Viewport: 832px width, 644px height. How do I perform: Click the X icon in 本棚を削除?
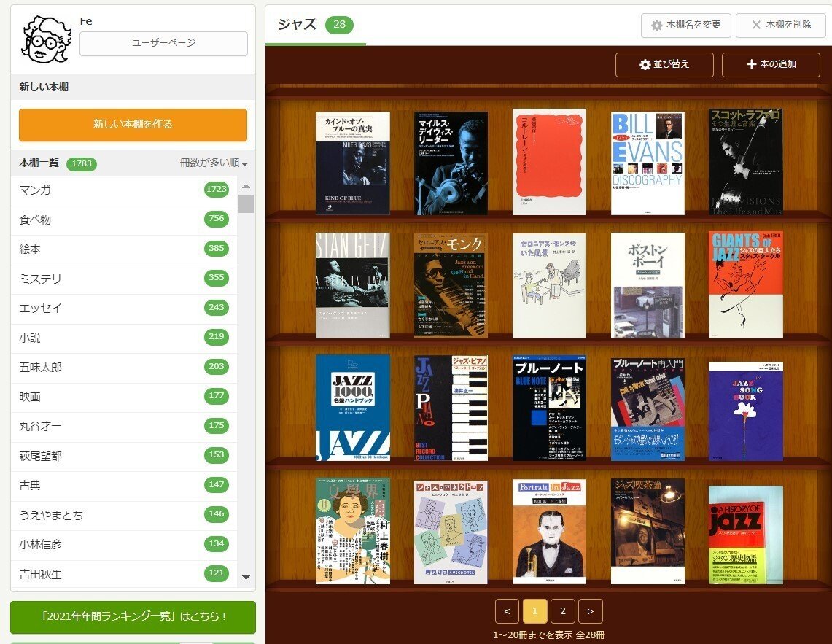coord(756,25)
